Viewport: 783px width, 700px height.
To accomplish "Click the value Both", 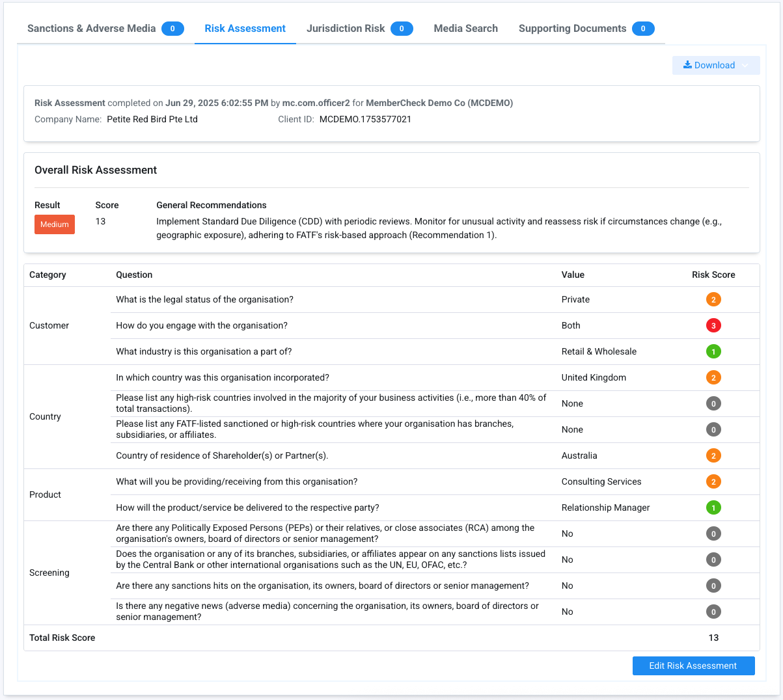I will click(571, 325).
